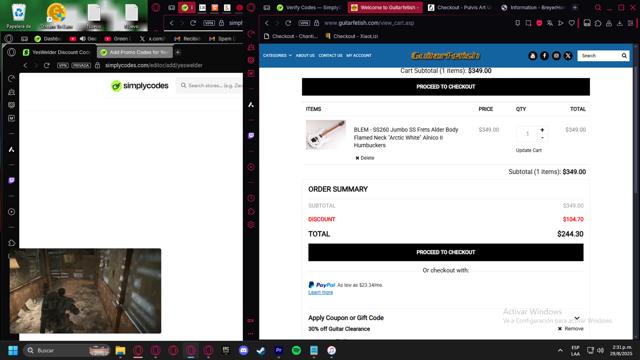
Task: Switch to Verify Codes SimplyCodes tab
Action: [309, 7]
